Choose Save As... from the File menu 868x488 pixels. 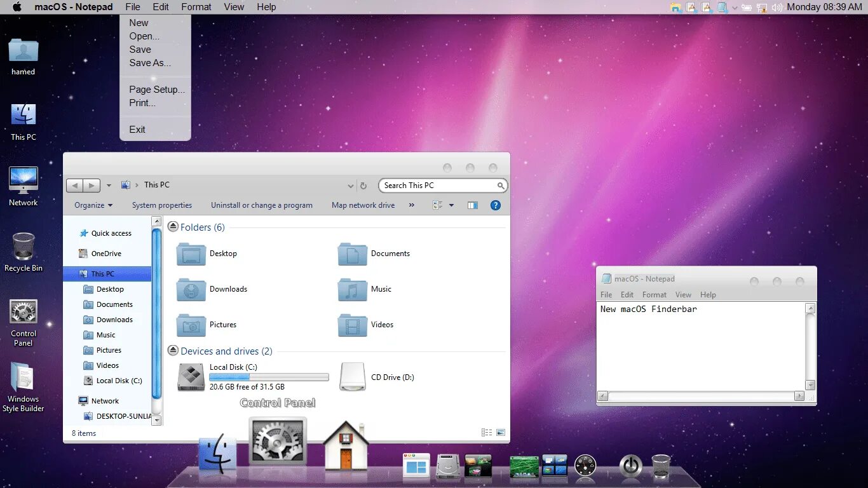pos(150,63)
